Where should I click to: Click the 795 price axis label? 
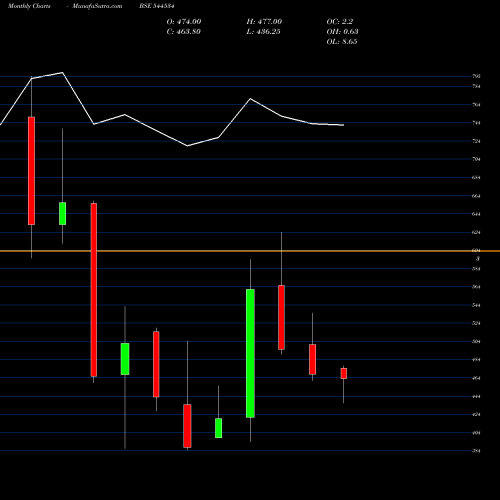pyautogui.click(x=476, y=76)
